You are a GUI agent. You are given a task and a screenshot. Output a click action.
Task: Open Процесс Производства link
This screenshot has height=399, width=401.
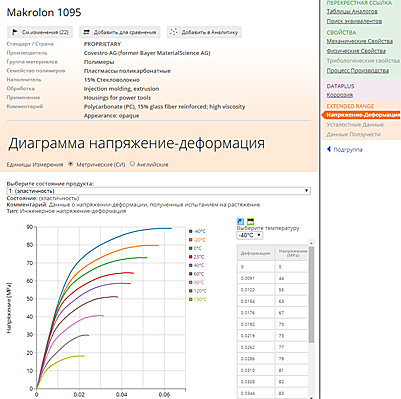[x=358, y=71]
